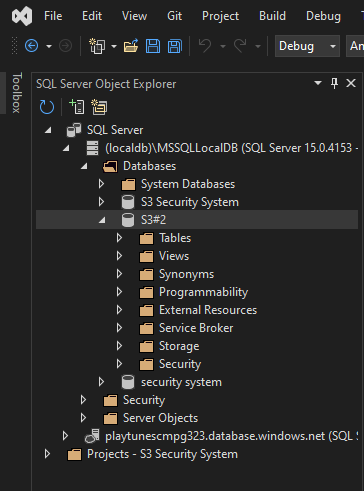Click the Open File folder icon
The image size is (364, 491).
click(131, 46)
